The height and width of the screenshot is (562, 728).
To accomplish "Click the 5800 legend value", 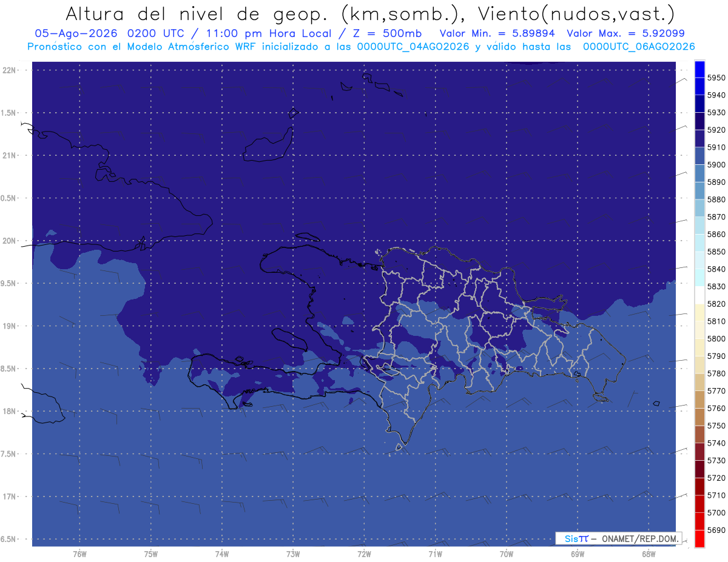I will click(716, 338).
